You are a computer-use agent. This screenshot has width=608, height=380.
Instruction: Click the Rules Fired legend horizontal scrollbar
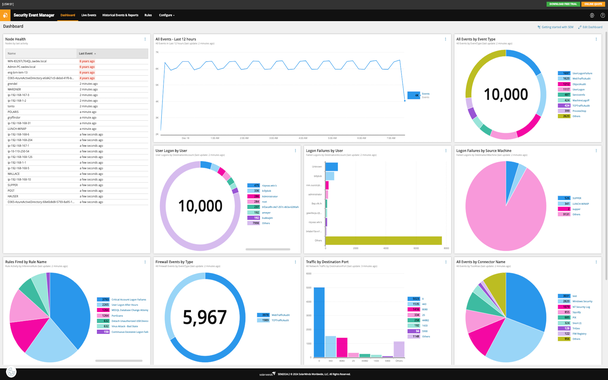(119, 361)
